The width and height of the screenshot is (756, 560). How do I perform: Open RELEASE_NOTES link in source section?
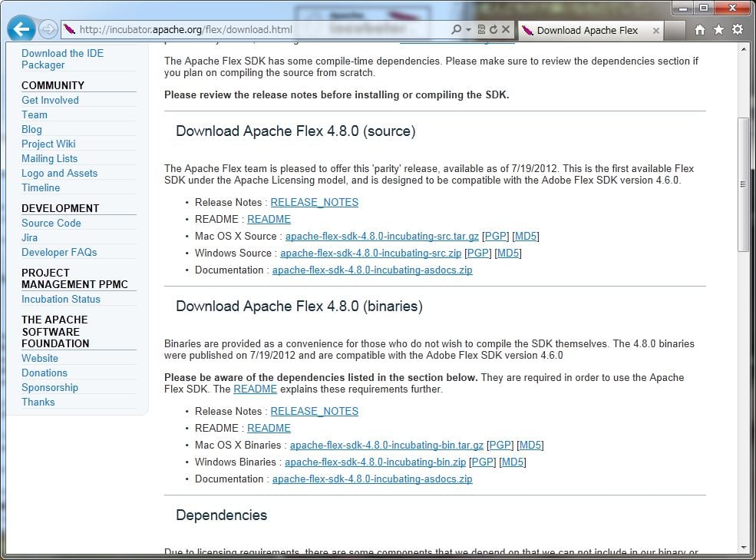point(315,202)
